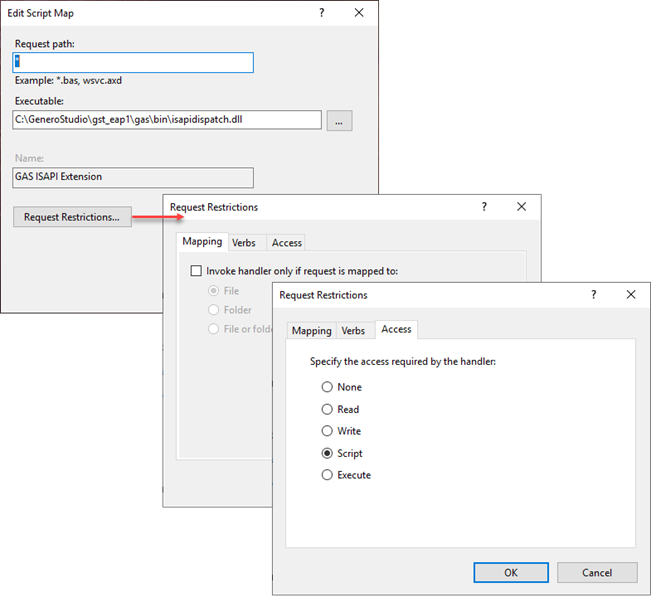Open help in the front Request Restrictions dialog
Image resolution: width=651 pixels, height=602 pixels.
[594, 295]
